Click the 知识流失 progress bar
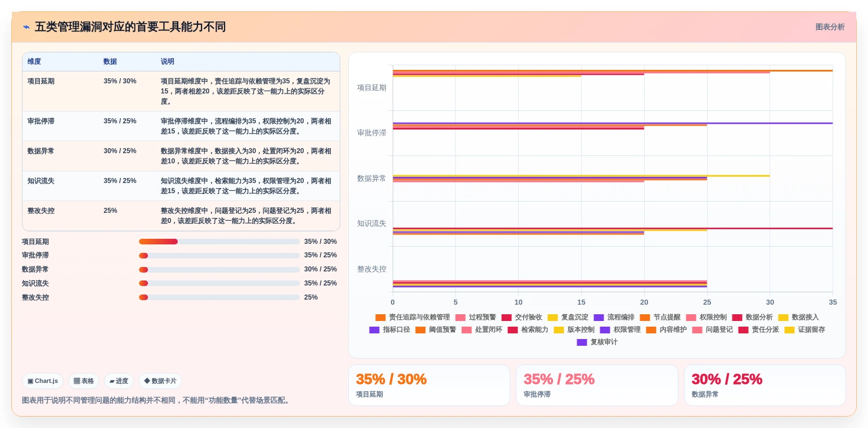 [219, 283]
